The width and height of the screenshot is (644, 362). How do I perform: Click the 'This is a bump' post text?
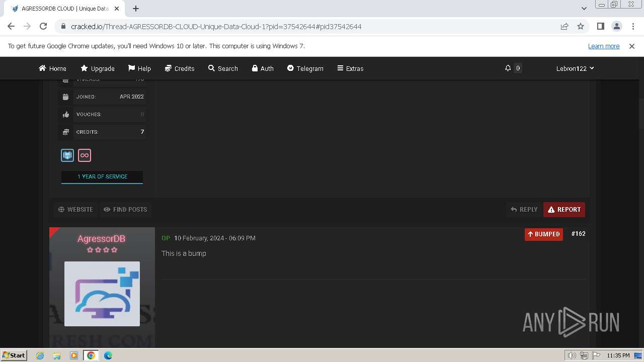pyautogui.click(x=184, y=253)
